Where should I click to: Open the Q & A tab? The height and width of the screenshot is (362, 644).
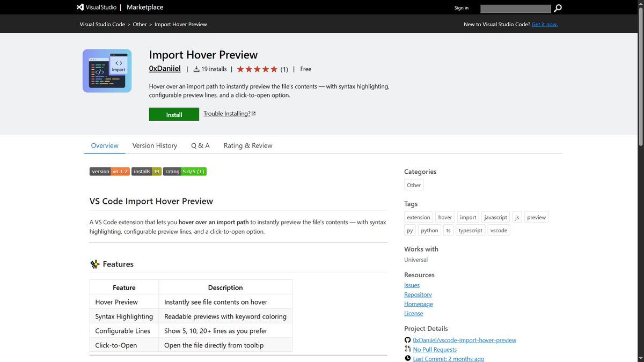coord(200,145)
